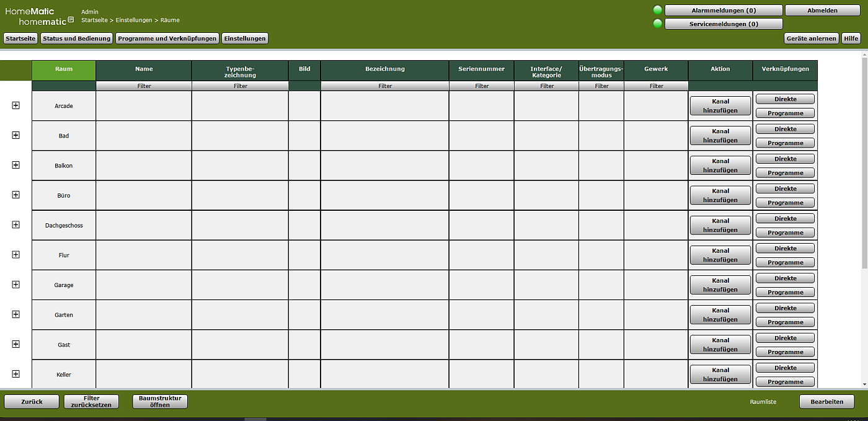The image size is (868, 421).
Task: Open Programme links for Flur
Action: (786, 262)
